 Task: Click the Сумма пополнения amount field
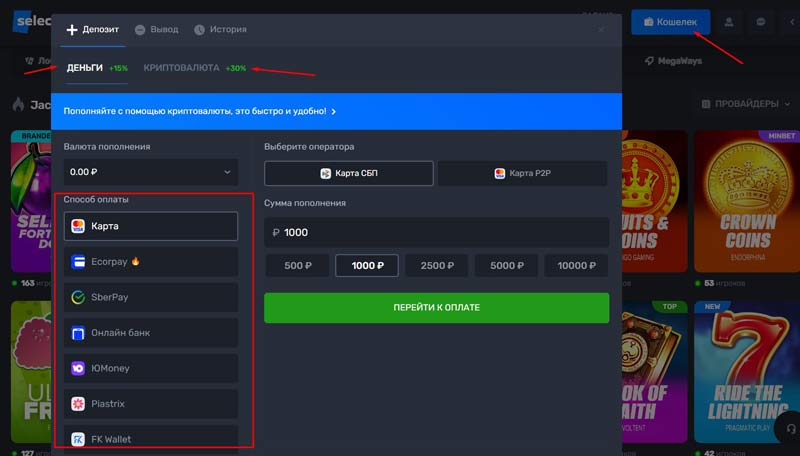[x=436, y=232]
